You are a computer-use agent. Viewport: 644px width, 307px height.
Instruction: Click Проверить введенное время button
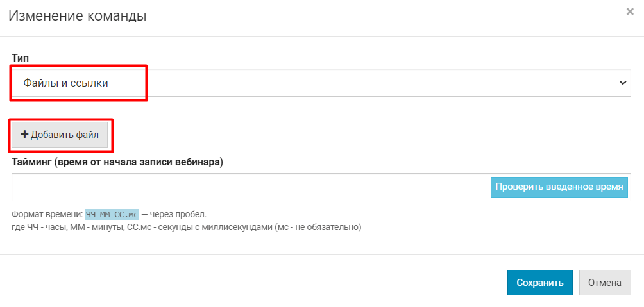559,187
